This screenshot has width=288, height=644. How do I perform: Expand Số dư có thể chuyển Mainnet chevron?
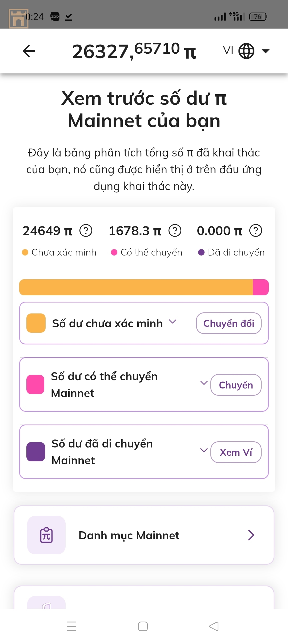204,383
